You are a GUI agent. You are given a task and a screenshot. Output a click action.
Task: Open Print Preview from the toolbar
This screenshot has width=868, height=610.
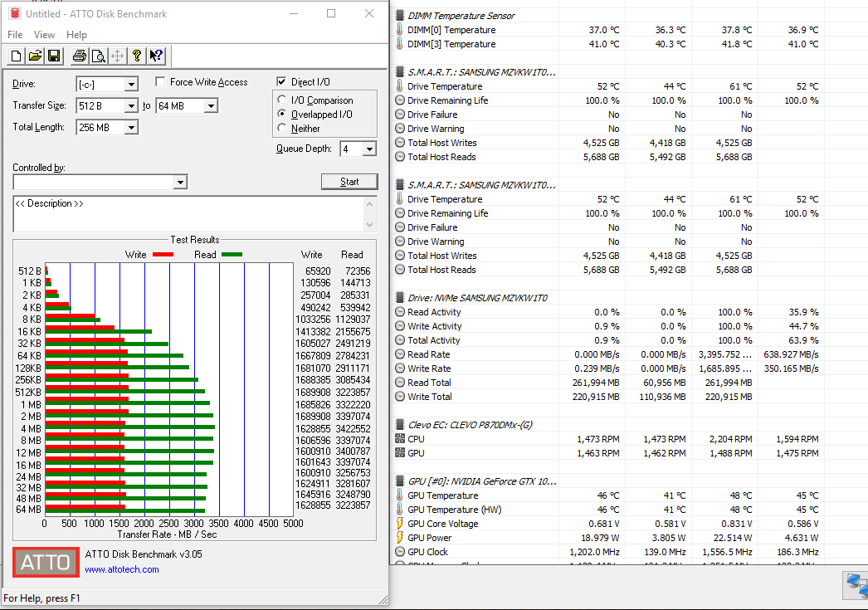tap(98, 56)
